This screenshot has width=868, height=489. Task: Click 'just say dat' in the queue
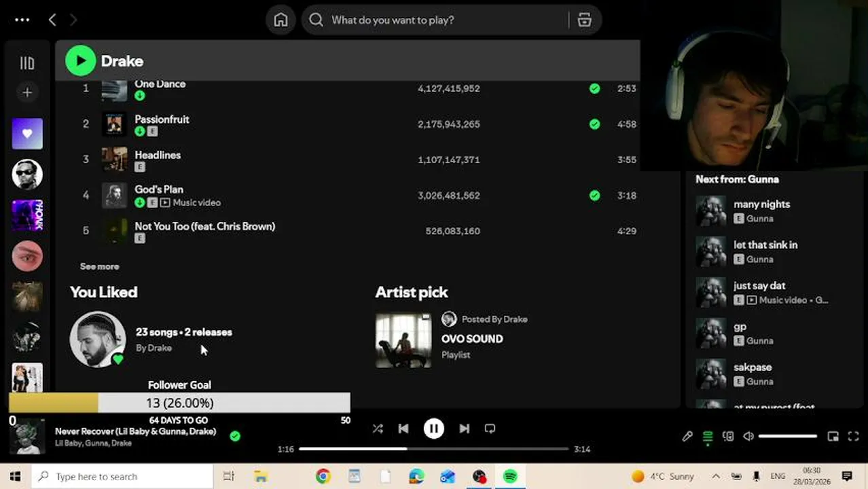[x=759, y=285]
